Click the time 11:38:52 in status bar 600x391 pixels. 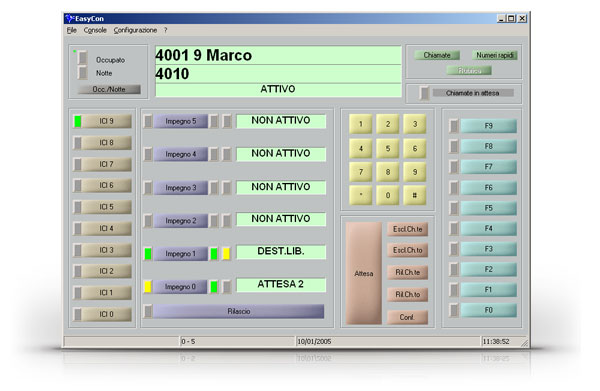[496, 341]
